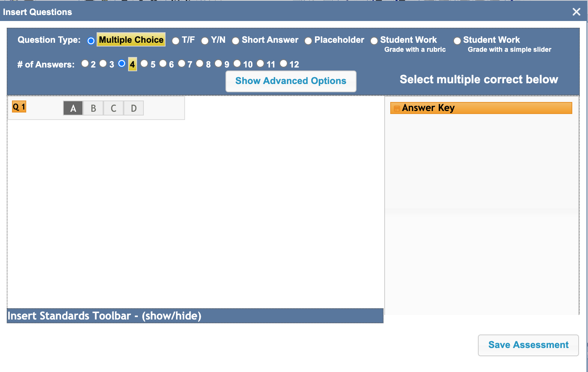Select the Q 1 question label
588x372 pixels.
[x=19, y=107]
